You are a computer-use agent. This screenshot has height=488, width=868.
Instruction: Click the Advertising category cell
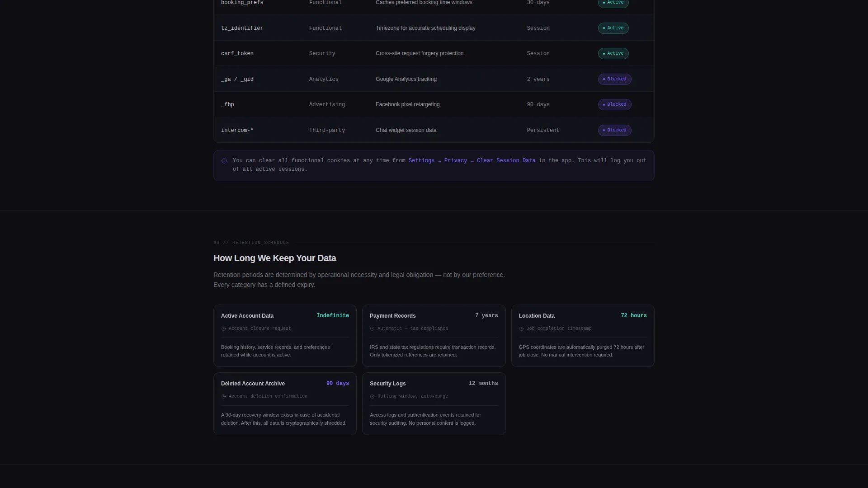[327, 104]
